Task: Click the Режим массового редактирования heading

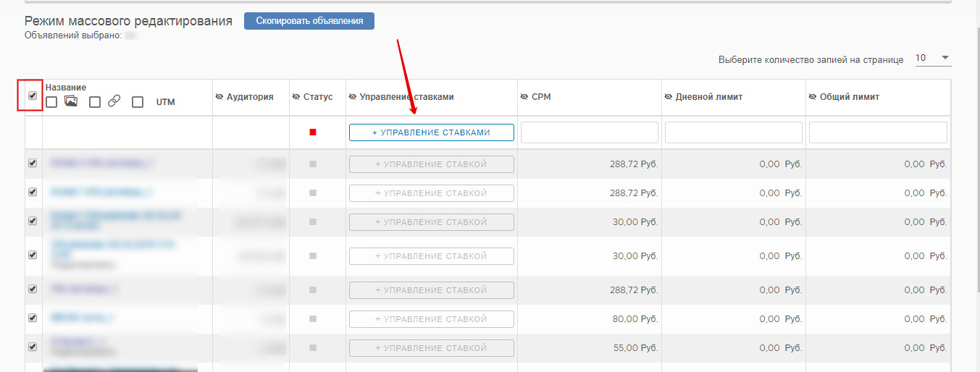Action: click(x=128, y=21)
